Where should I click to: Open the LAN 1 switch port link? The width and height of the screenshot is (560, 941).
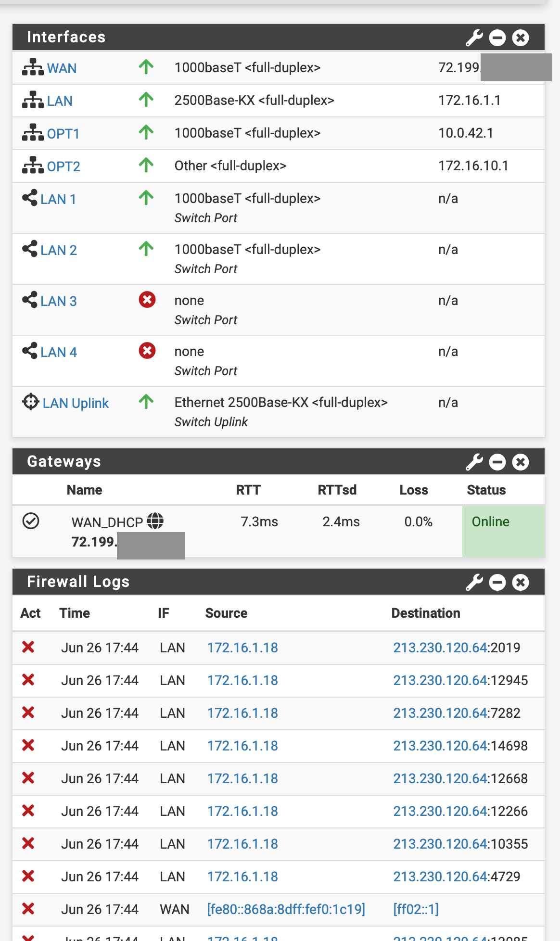pyautogui.click(x=58, y=199)
